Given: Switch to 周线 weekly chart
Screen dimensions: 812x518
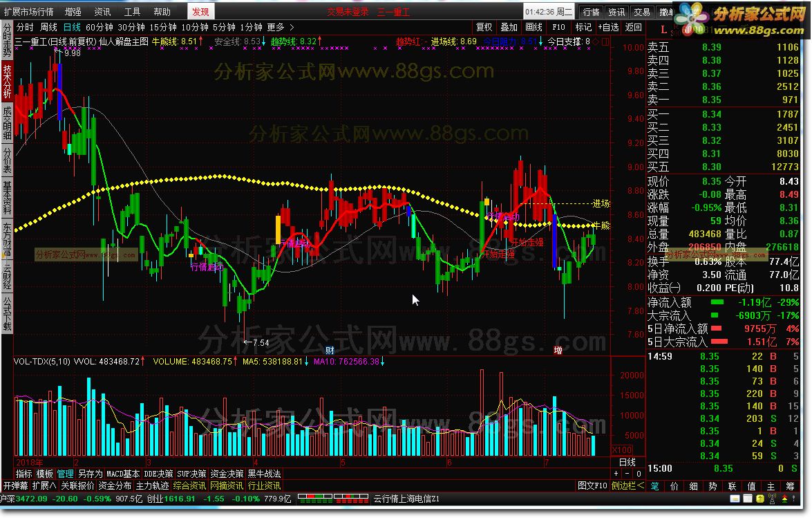Looking at the screenshot, I should point(48,27).
